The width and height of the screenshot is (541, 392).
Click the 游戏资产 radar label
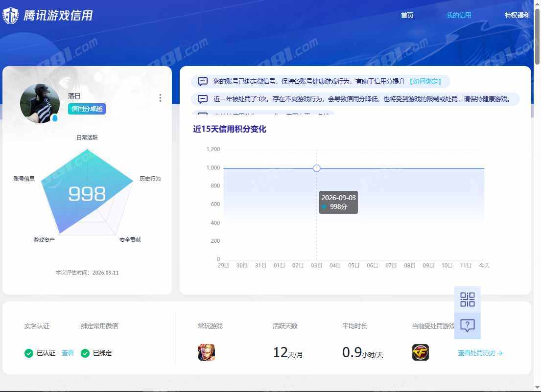[x=44, y=240]
